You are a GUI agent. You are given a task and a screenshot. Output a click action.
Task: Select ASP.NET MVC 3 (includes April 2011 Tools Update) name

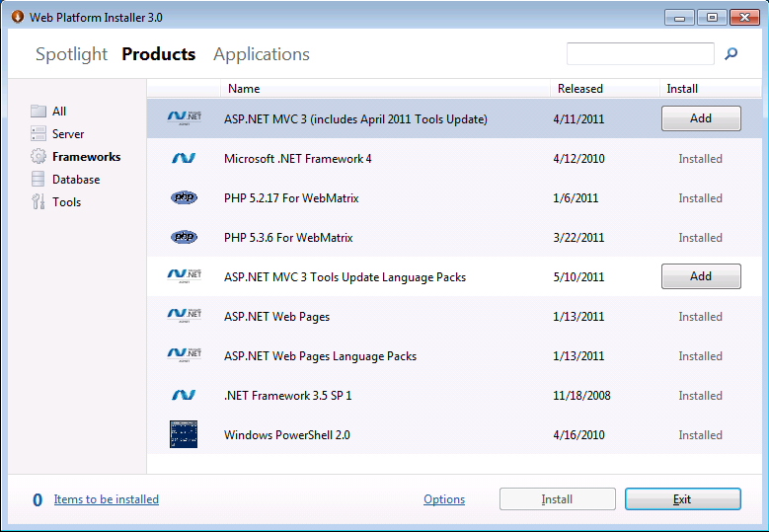(355, 119)
